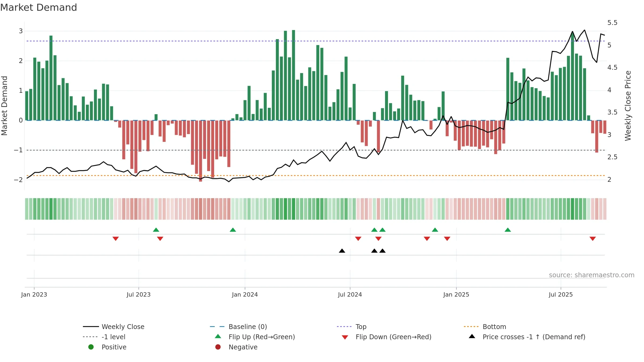
Task: Click the tallest red demand bar near -2
Action: (x=200, y=151)
